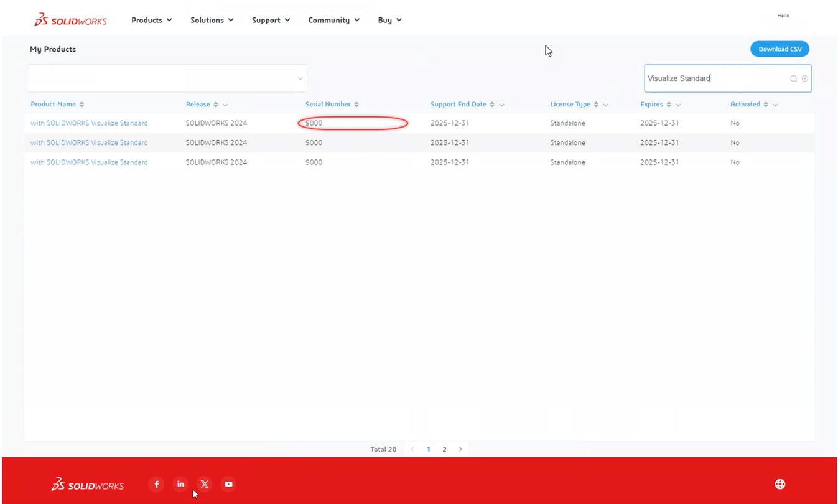
Task: Sort by Expires arrows icon
Action: pyautogui.click(x=669, y=105)
